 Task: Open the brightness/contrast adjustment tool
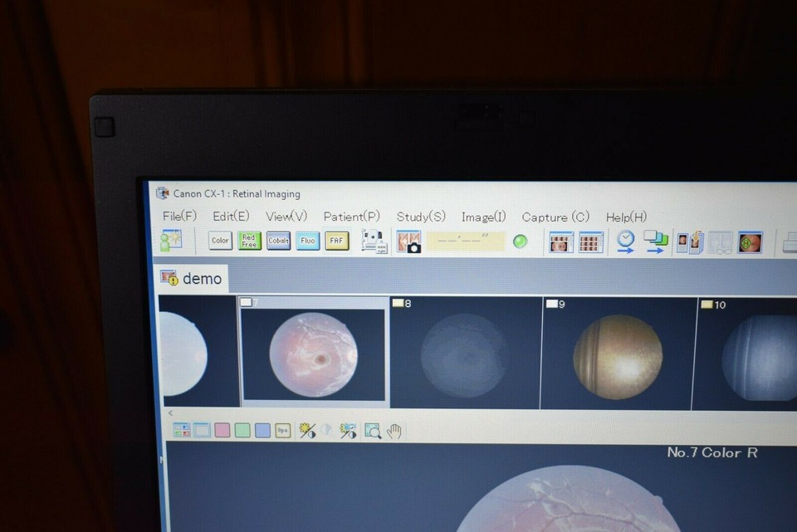(x=306, y=431)
